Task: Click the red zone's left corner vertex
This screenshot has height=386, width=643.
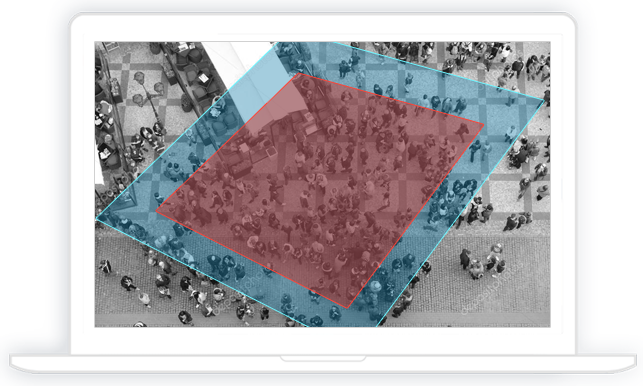Action: pos(156,211)
